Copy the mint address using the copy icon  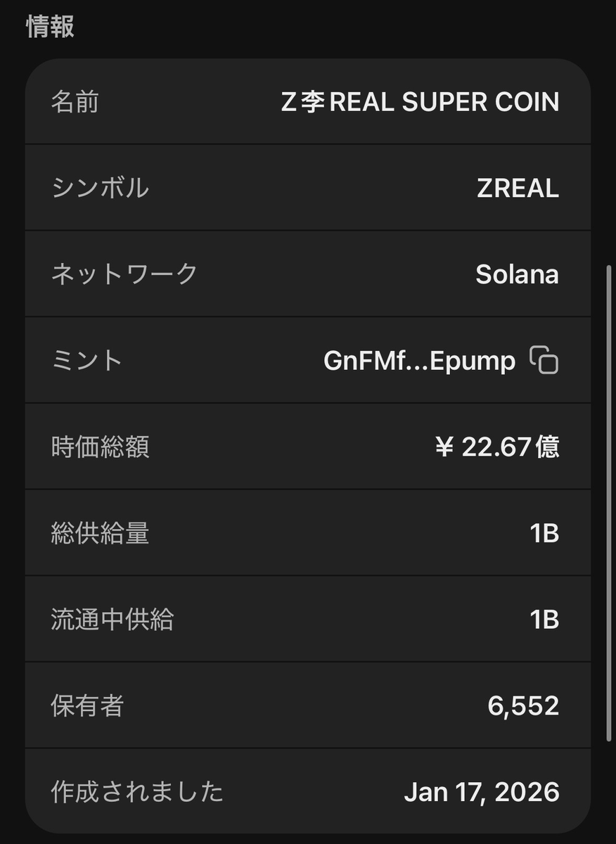(x=544, y=360)
